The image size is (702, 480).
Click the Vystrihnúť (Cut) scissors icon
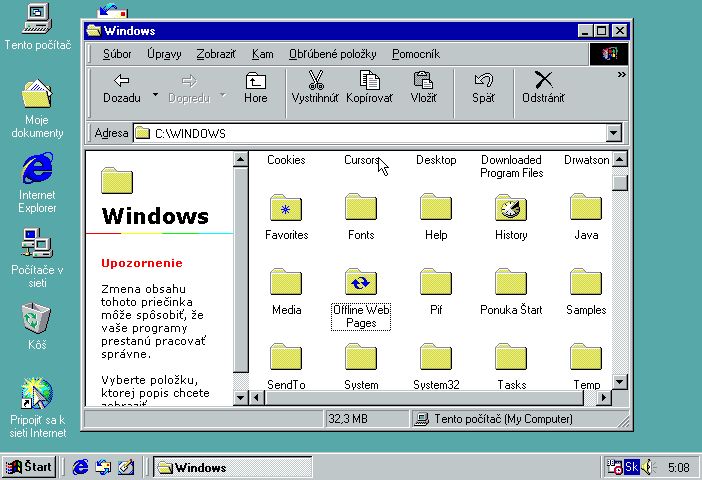tap(315, 81)
